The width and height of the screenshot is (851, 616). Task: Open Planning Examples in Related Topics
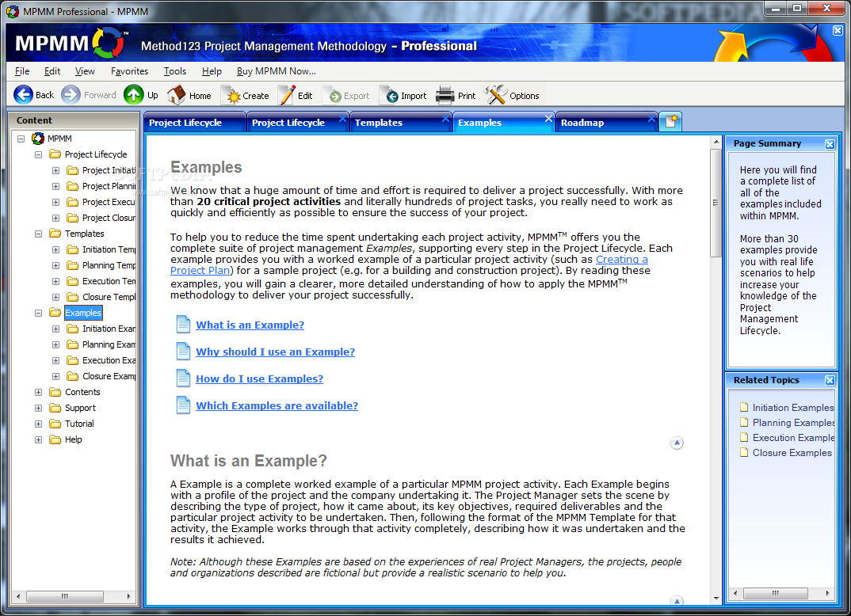point(793,423)
